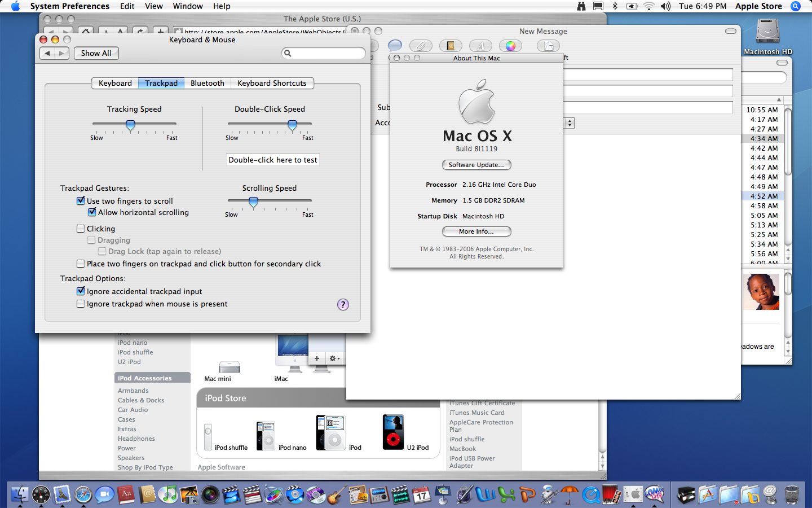Image resolution: width=812 pixels, height=508 pixels.
Task: Click the attachment paperclip in New Message
Action: [x=421, y=46]
